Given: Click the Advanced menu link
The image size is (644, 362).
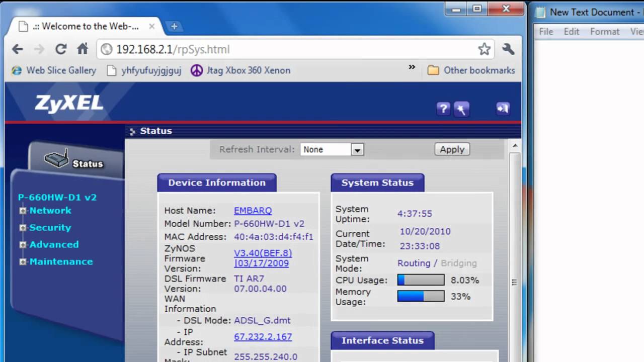Looking at the screenshot, I should [54, 245].
